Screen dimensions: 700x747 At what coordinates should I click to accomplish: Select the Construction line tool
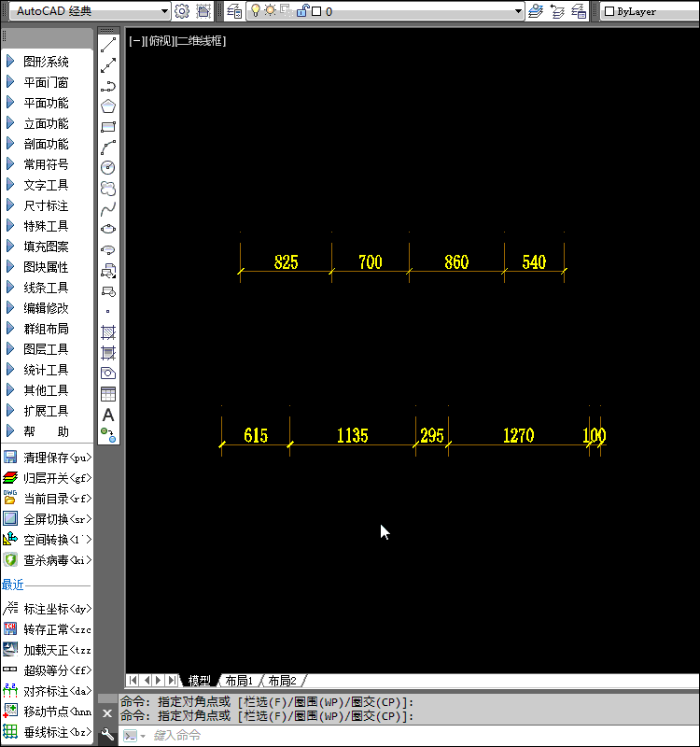pos(108,65)
